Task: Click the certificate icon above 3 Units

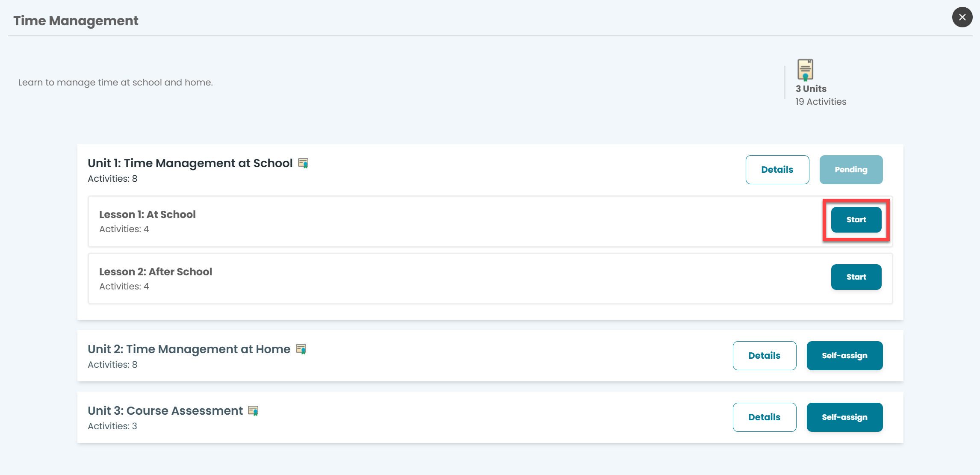Action: 805,70
